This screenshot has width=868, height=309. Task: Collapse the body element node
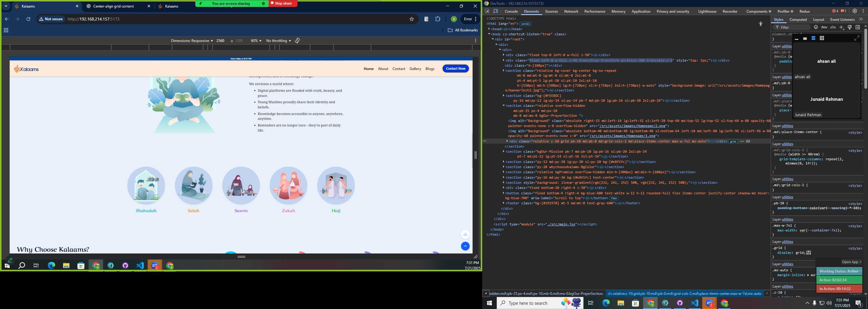489,34
